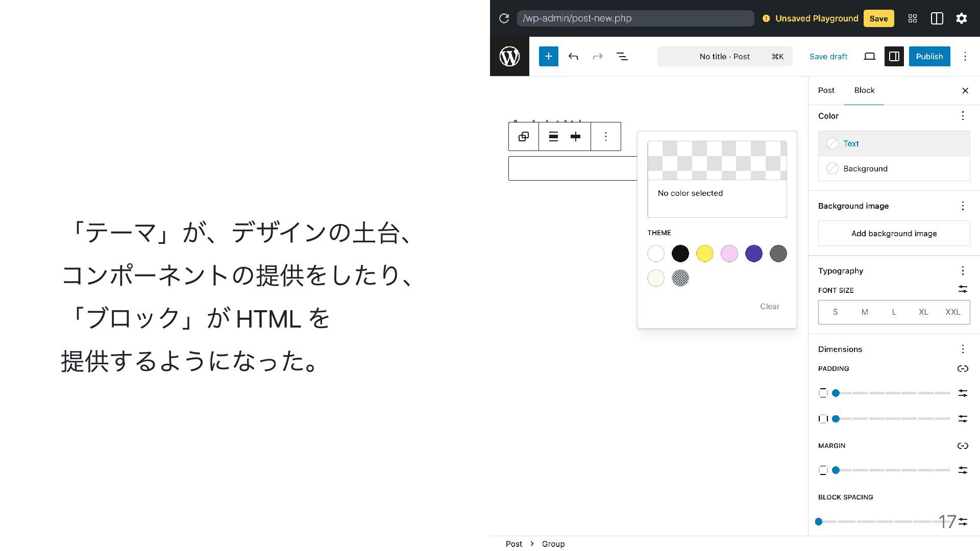Select the Block tab
This screenshot has height=551, width=980.
[864, 90]
